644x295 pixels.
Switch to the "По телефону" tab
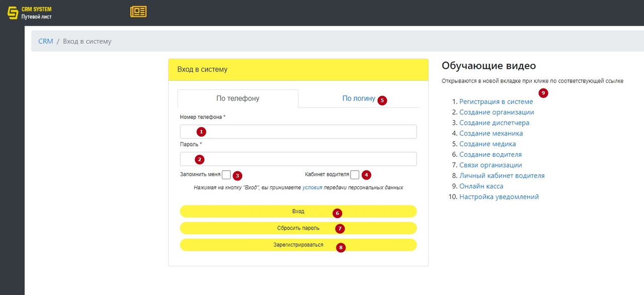tap(238, 99)
